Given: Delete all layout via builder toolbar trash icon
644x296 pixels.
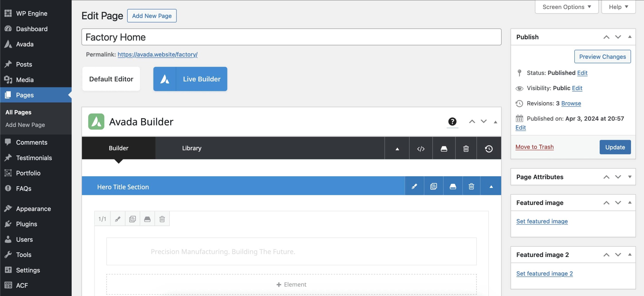Looking at the screenshot, I should 466,148.
